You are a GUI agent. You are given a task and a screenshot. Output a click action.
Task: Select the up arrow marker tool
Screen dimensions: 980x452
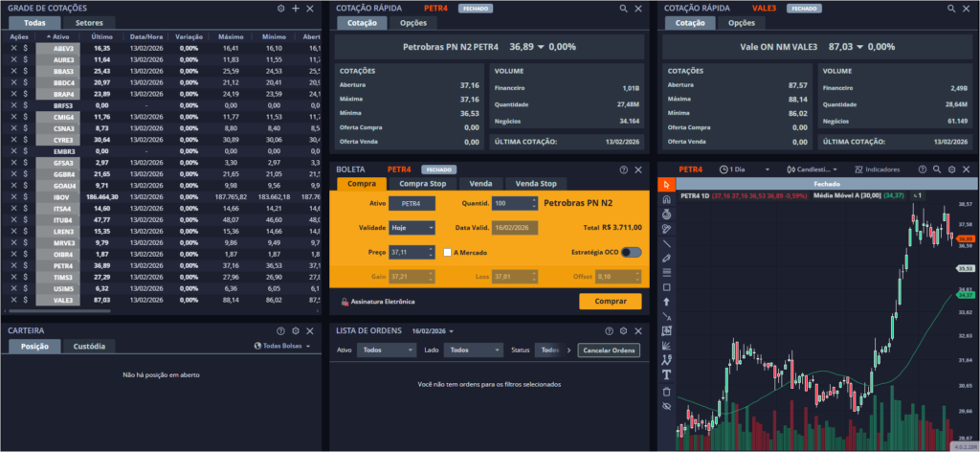pyautogui.click(x=666, y=302)
